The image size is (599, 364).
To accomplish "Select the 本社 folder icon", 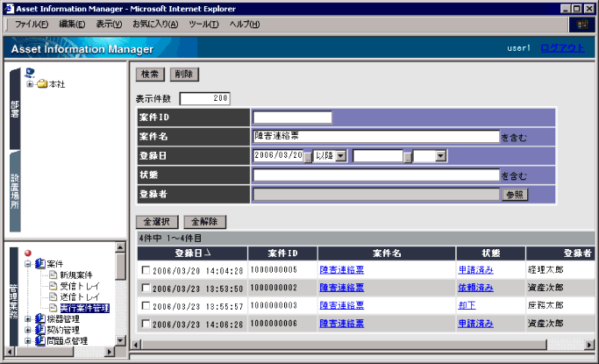I will click(x=42, y=83).
